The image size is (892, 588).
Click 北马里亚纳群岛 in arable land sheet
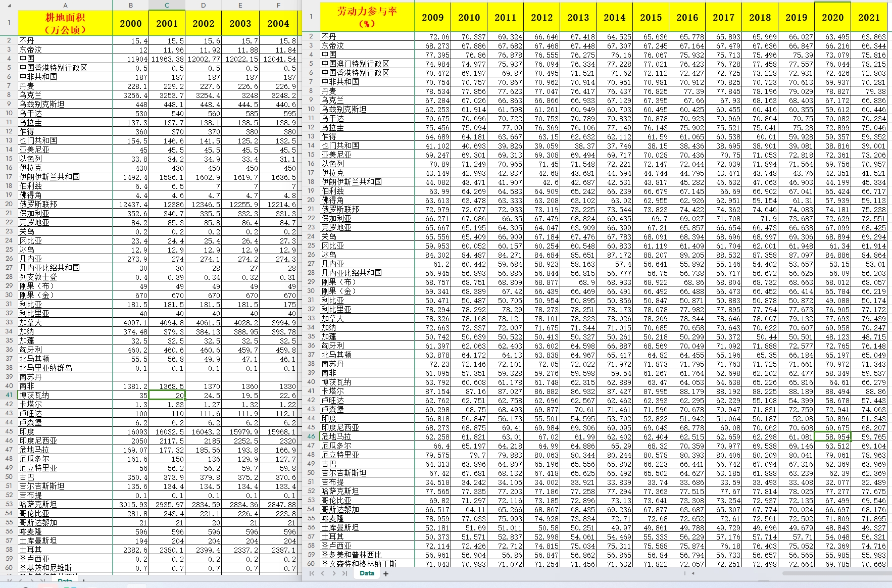coord(65,368)
